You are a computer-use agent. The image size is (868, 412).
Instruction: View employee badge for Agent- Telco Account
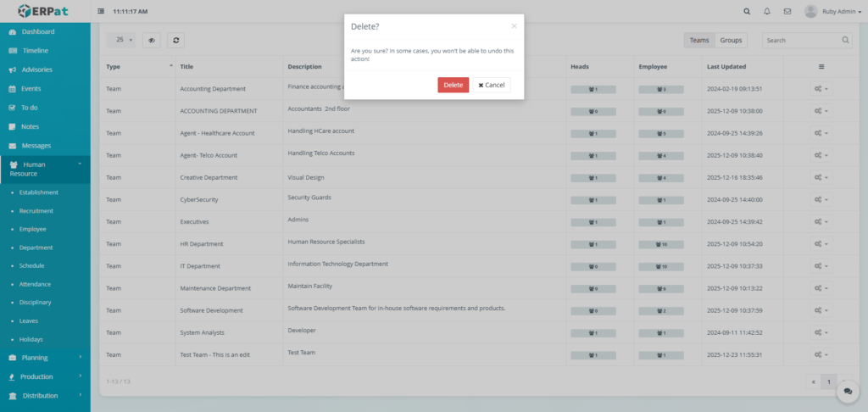(x=661, y=156)
